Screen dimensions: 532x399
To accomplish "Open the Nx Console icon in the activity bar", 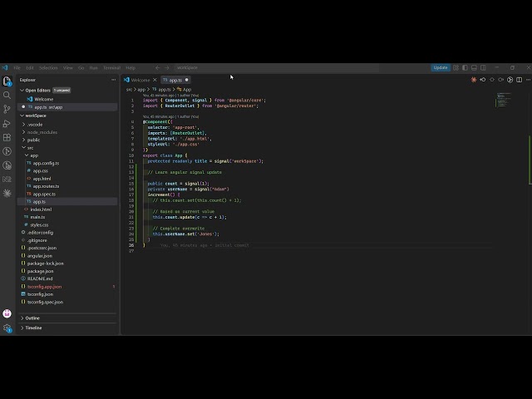I will coord(7,180).
